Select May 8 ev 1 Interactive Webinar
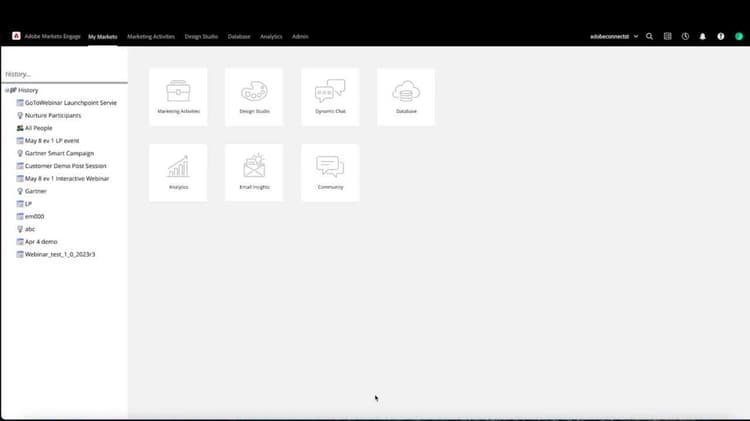The width and height of the screenshot is (750, 421). pyautogui.click(x=67, y=178)
